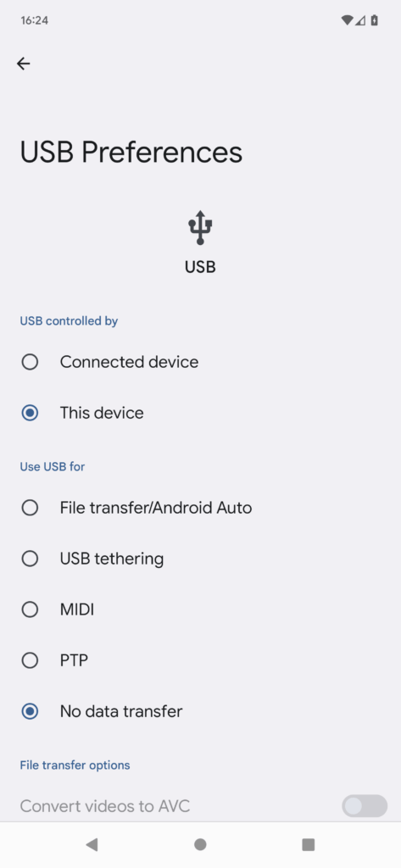401x868 pixels.
Task: Tap the back arrow icon
Action: tap(23, 64)
